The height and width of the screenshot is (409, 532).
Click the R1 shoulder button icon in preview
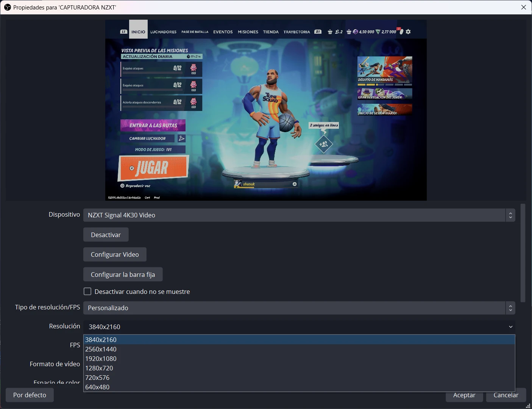318,32
